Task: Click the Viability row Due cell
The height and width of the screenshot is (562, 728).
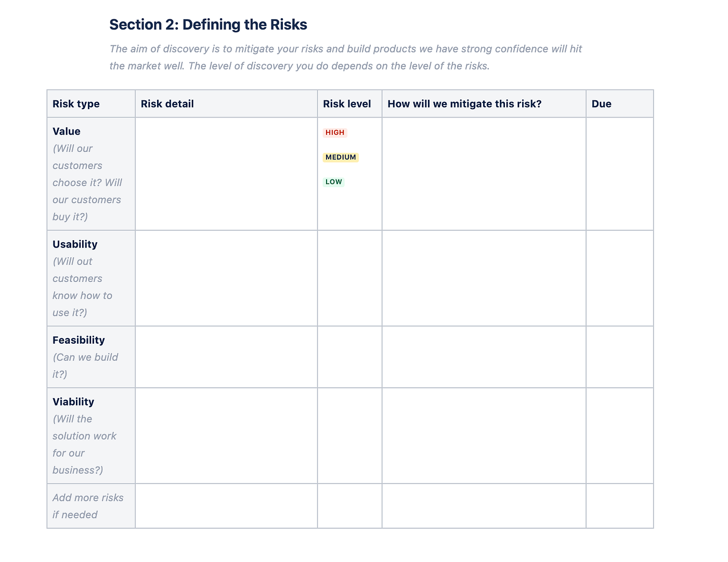Action: pyautogui.click(x=620, y=436)
